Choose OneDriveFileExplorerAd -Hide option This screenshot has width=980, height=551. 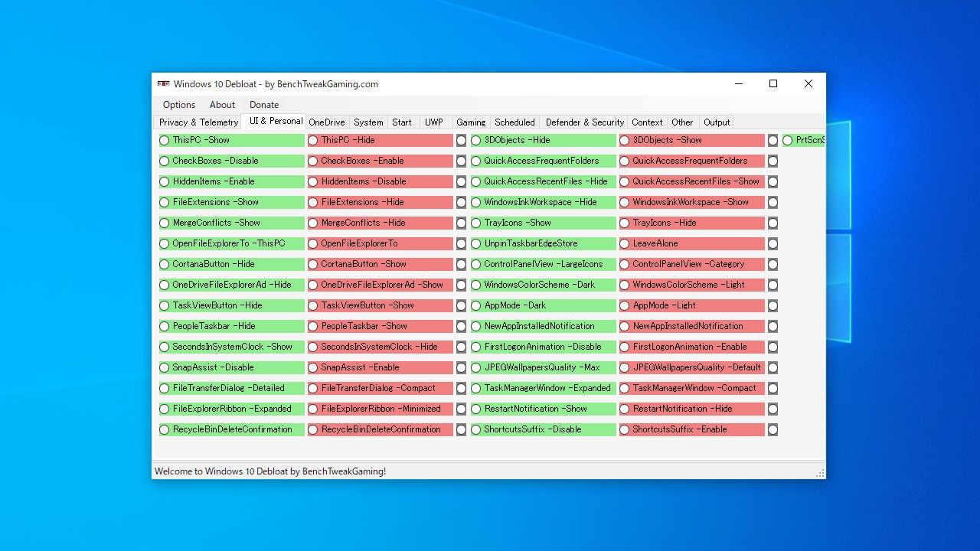[231, 285]
